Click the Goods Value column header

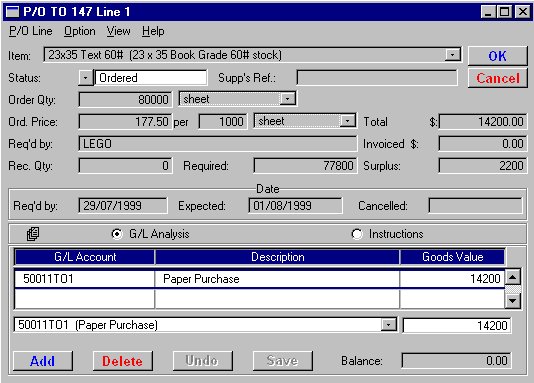452,257
